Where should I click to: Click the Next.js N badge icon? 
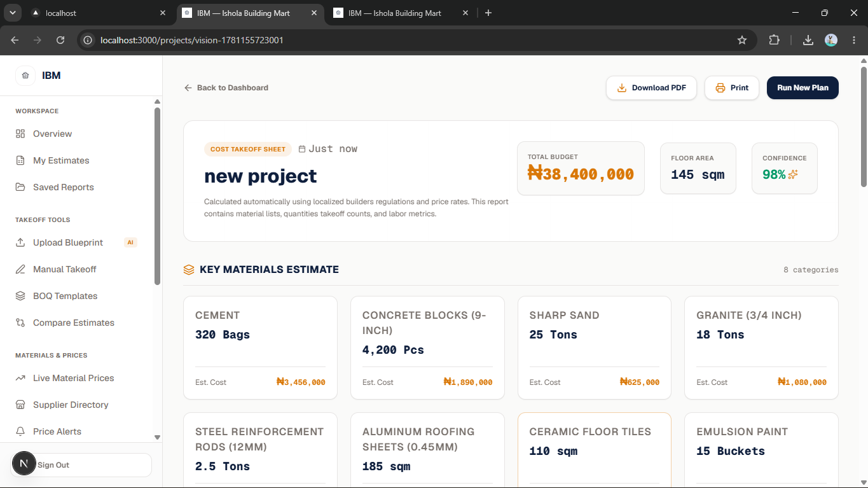click(x=24, y=464)
